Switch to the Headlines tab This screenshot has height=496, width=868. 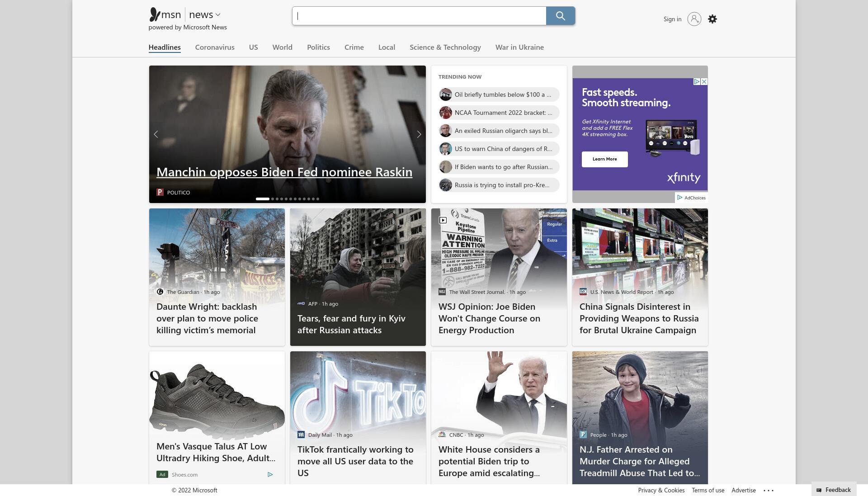[x=165, y=47]
